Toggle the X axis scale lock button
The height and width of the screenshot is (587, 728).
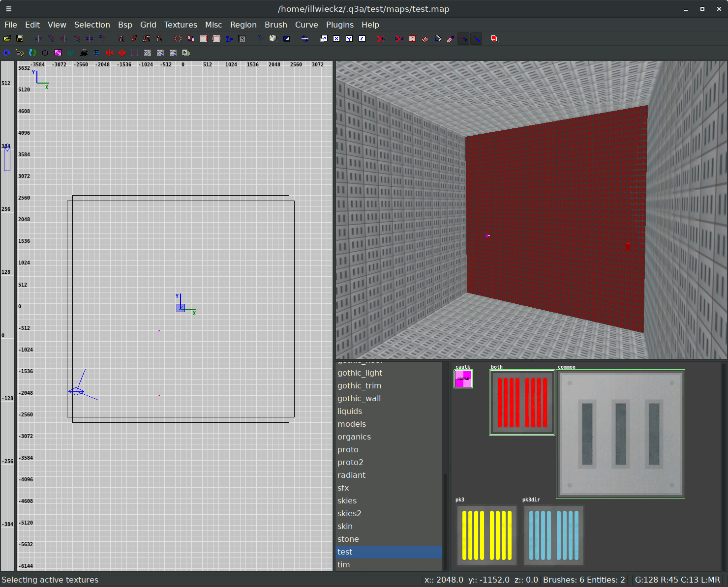(336, 38)
